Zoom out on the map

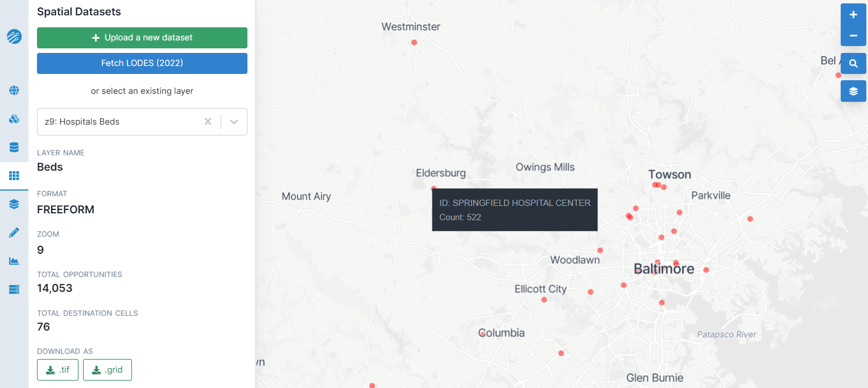853,35
